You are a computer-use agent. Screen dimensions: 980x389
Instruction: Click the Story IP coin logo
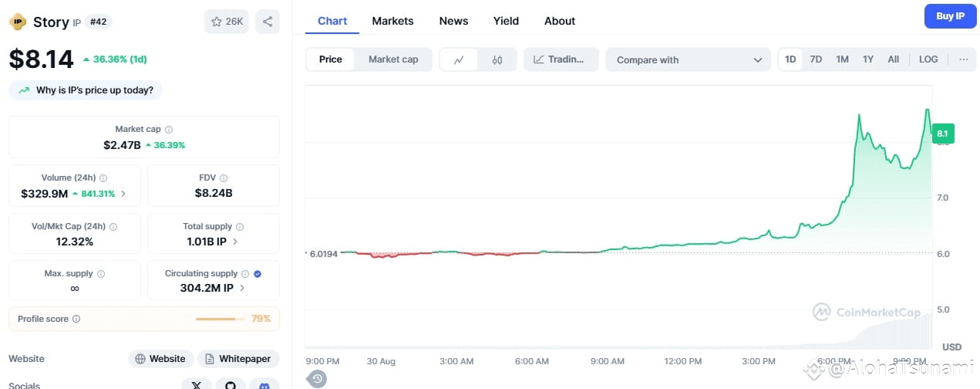coord(18,22)
